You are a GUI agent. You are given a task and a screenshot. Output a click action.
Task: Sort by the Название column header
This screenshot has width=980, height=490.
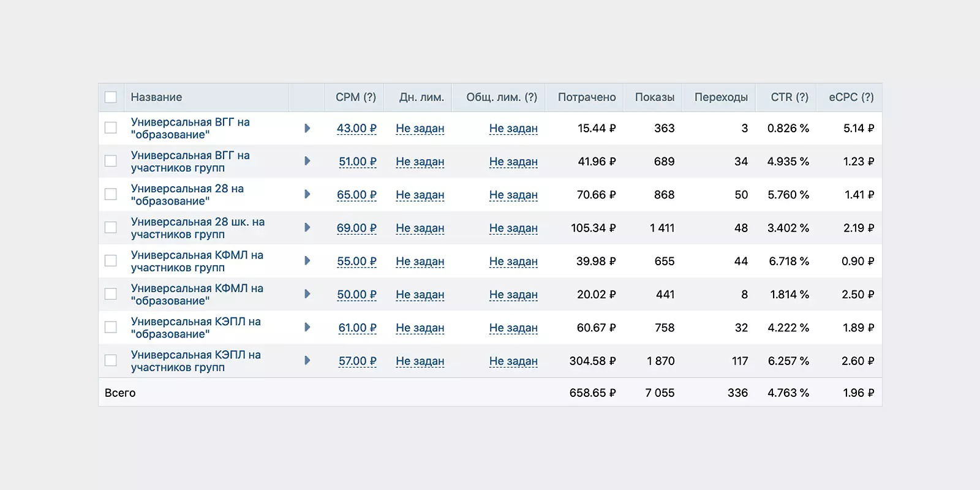pyautogui.click(x=156, y=97)
